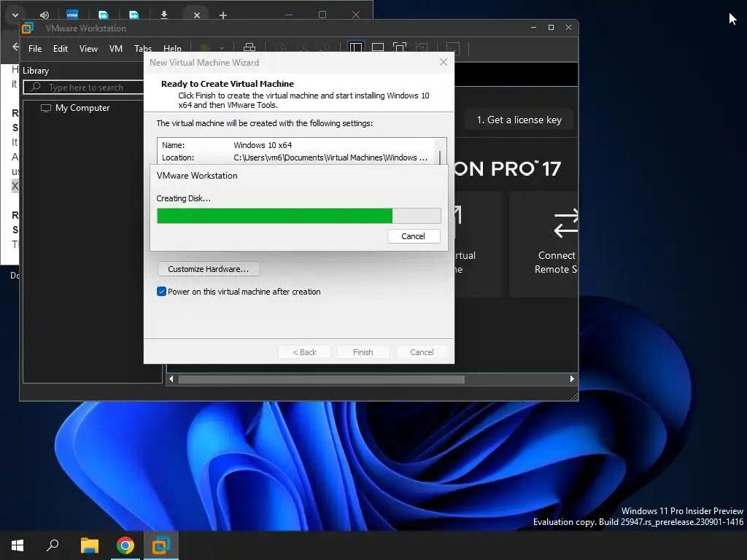Click the Customize Hardware button
Image resolution: width=747 pixels, height=560 pixels.
click(x=208, y=269)
